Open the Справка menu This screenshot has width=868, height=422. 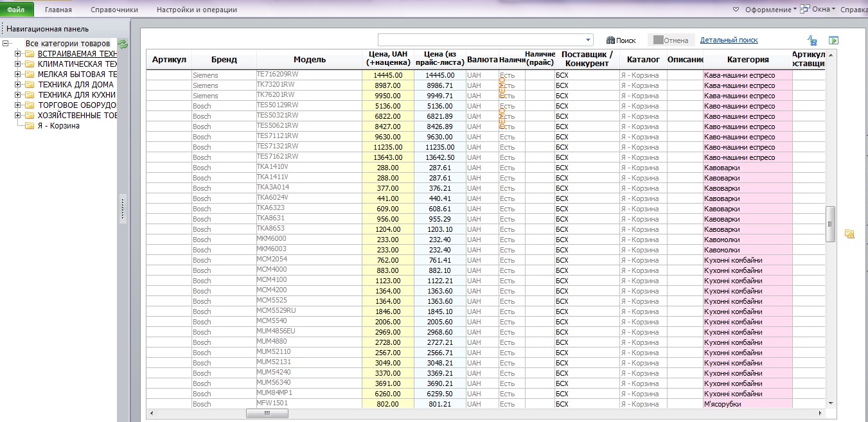coord(854,10)
